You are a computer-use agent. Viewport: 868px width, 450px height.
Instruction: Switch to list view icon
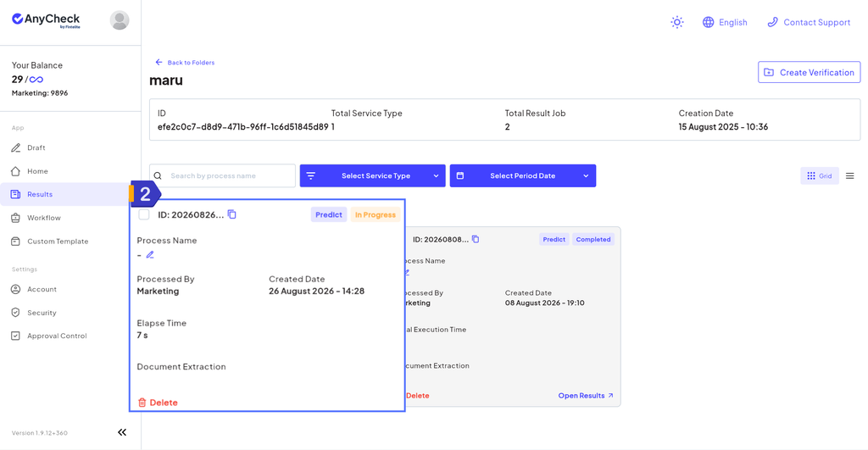[849, 176]
